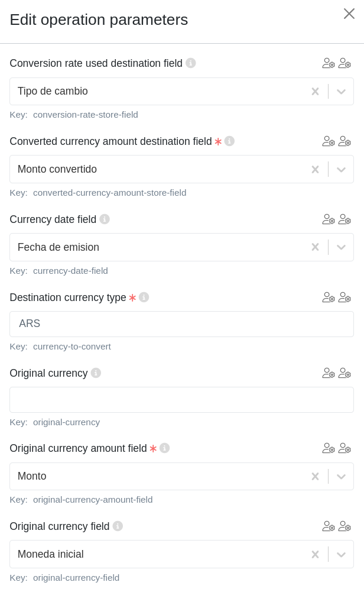The height and width of the screenshot is (605, 364).
Task: Clear the Monto convertido selection
Action: pos(315,170)
